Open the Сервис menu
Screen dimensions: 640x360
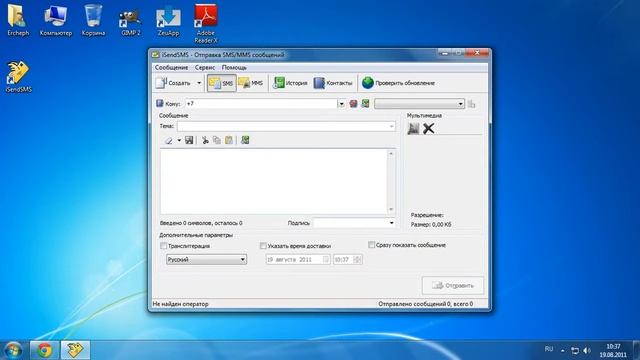click(205, 67)
